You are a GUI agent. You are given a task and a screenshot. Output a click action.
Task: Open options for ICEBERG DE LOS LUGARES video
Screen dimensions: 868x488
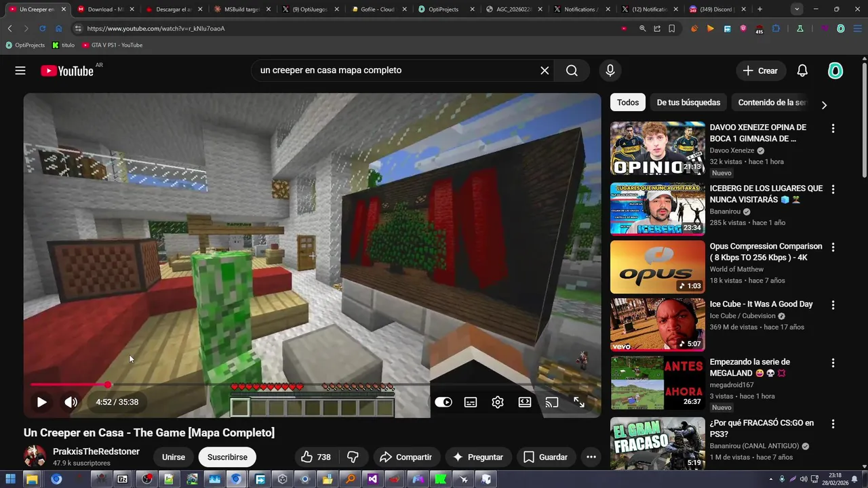tap(833, 189)
